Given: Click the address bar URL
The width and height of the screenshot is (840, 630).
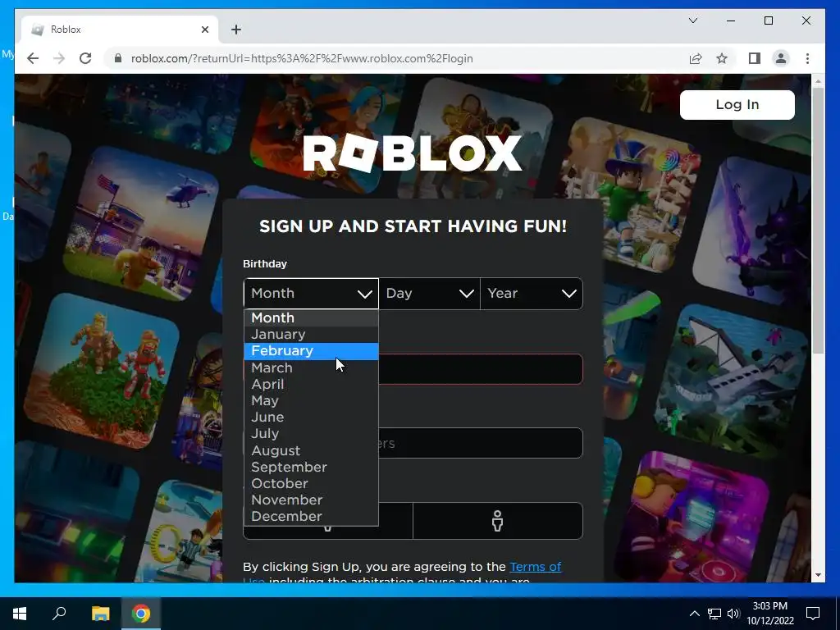Looking at the screenshot, I should tap(302, 58).
